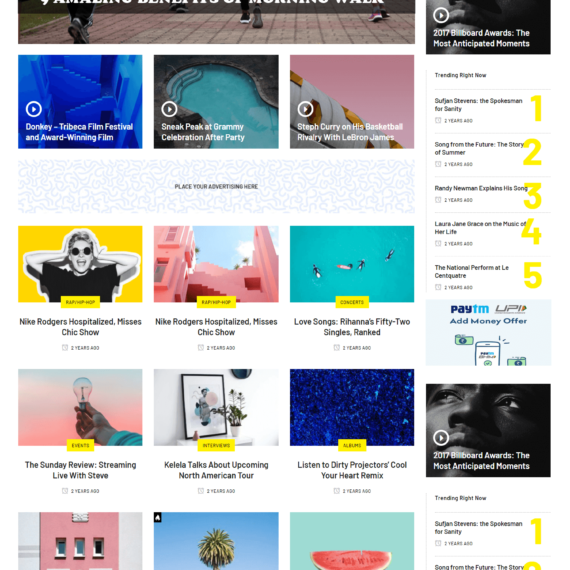Click clock icon under Kelela Talks article
Viewport: 570px width, 570px height.
click(x=201, y=491)
